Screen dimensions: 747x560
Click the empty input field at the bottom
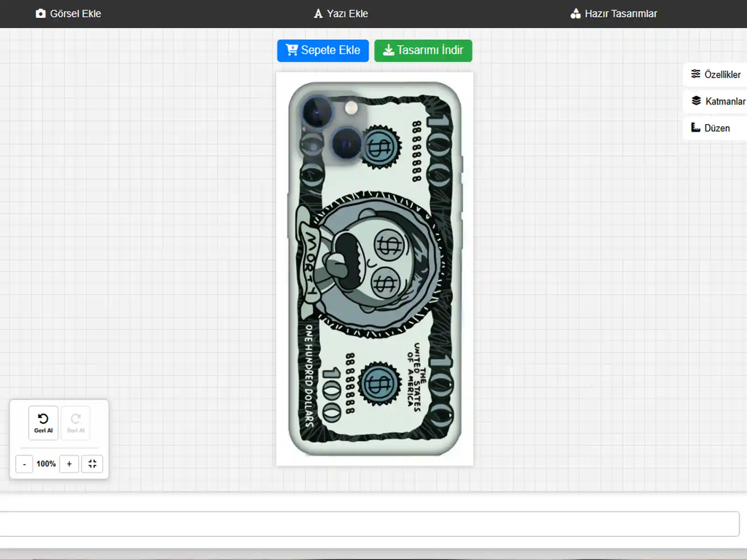point(369,524)
